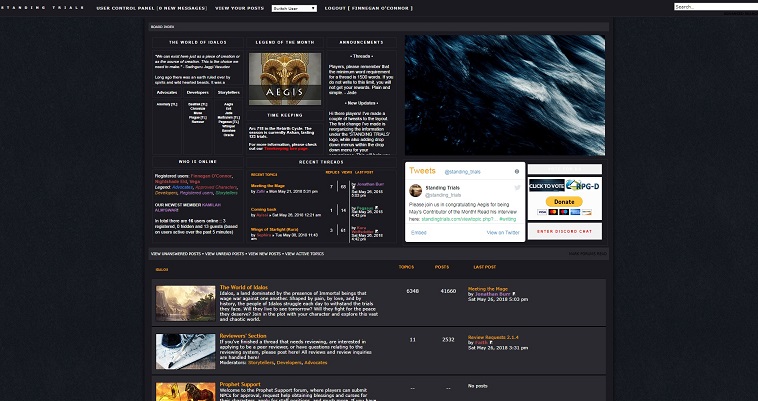This screenshot has height=401, width=758.
Task: Open newest member Kamilah Alwswars profile
Action: pyautogui.click(x=188, y=207)
